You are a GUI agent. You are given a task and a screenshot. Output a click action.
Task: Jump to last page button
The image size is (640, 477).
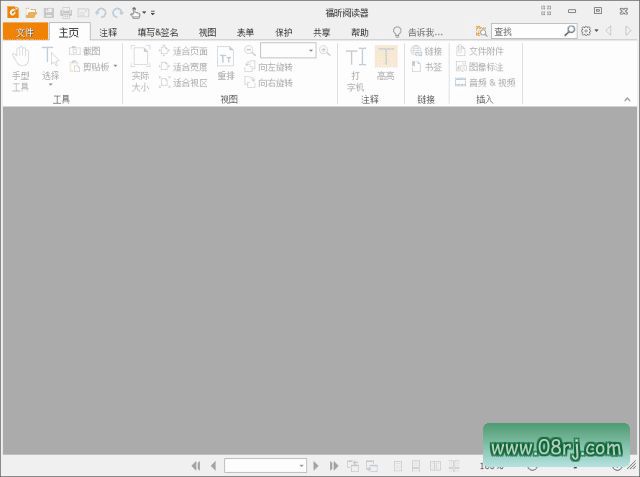pos(334,466)
